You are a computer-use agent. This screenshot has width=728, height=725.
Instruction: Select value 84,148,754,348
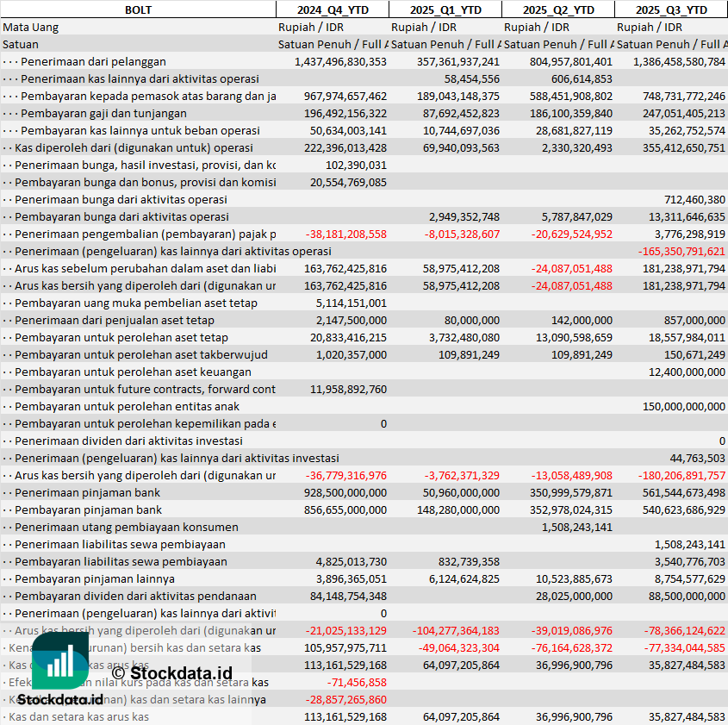(348, 597)
